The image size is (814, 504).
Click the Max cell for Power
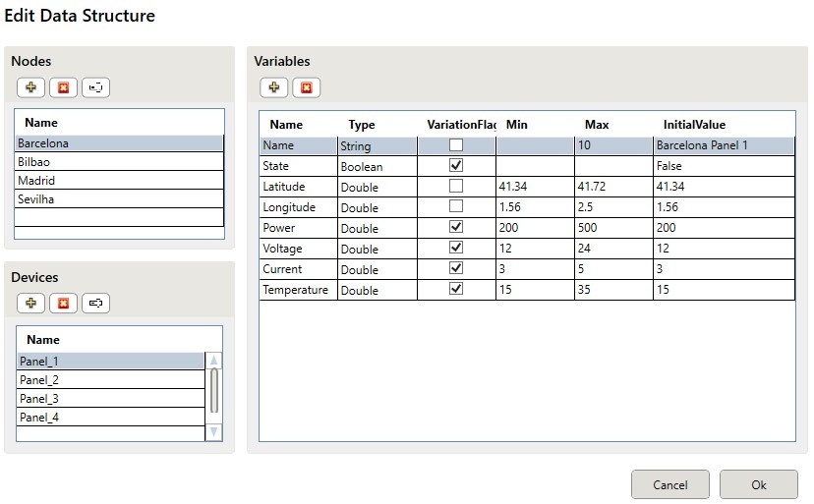tap(612, 228)
